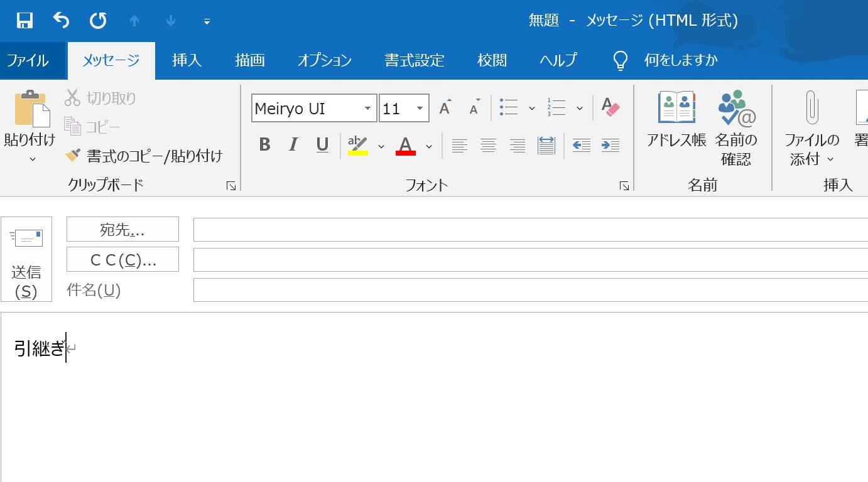Open the フォント dialog launcher

(624, 186)
